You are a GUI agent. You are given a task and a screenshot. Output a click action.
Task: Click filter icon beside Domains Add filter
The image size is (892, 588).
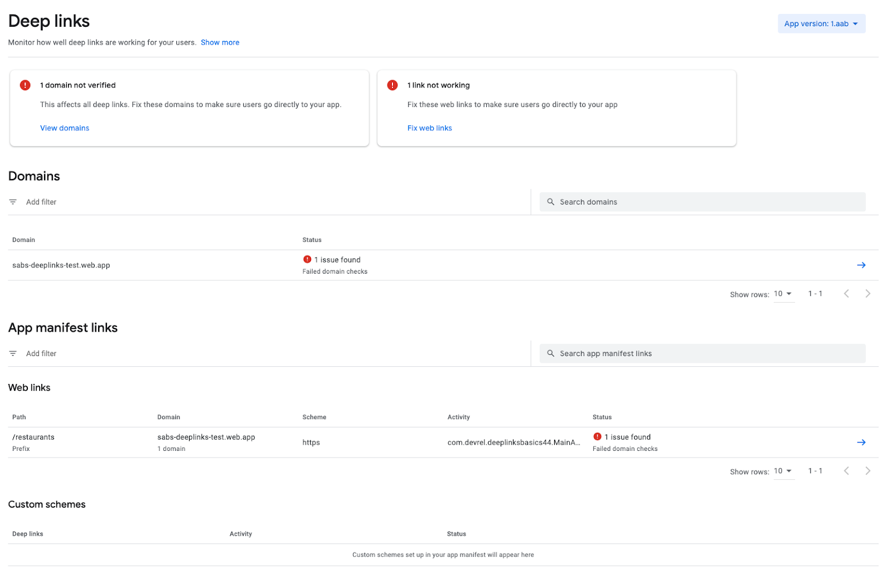(13, 202)
